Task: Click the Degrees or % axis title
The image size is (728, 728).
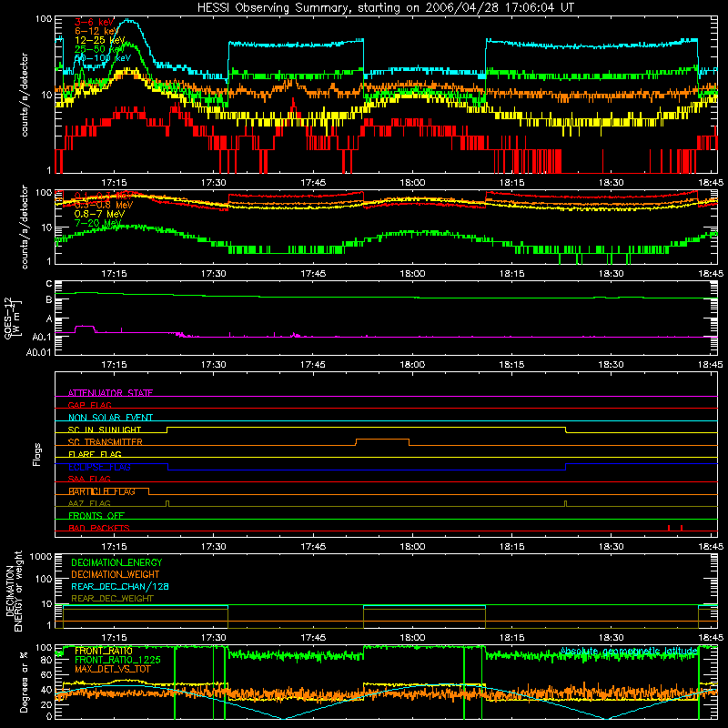Action: [24, 682]
